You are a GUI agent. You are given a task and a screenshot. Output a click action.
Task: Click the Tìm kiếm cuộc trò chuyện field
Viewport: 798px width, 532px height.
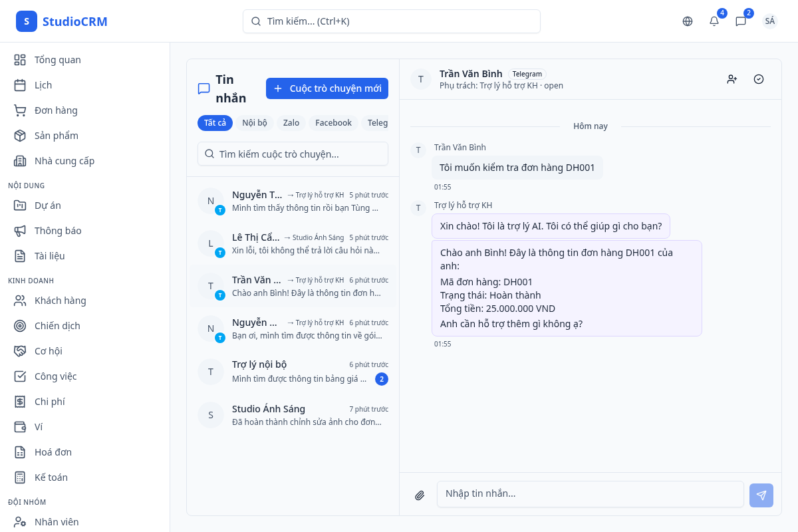click(x=293, y=154)
